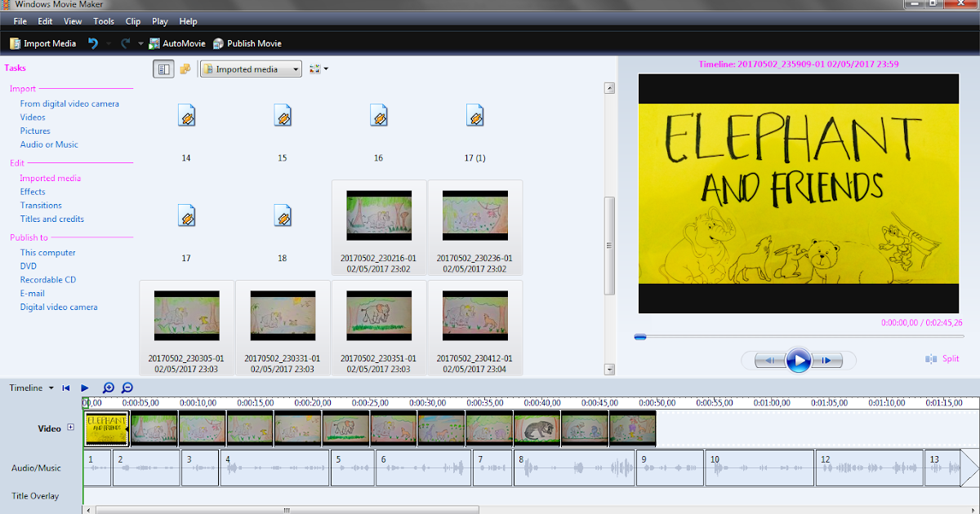Screen dimensions: 980x514
Task: Select audio file icon 18
Action: [x=283, y=216]
